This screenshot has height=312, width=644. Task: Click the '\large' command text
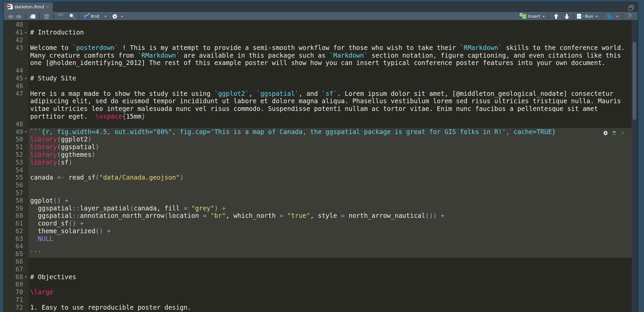[42, 292]
